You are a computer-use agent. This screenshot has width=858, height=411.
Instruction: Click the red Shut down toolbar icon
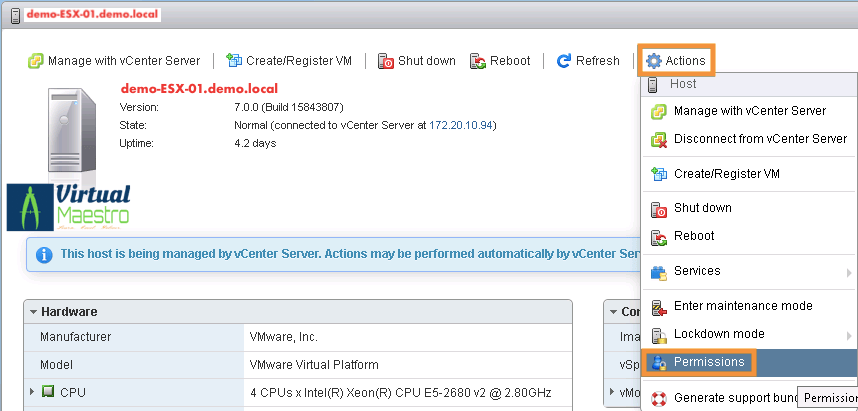pos(385,61)
